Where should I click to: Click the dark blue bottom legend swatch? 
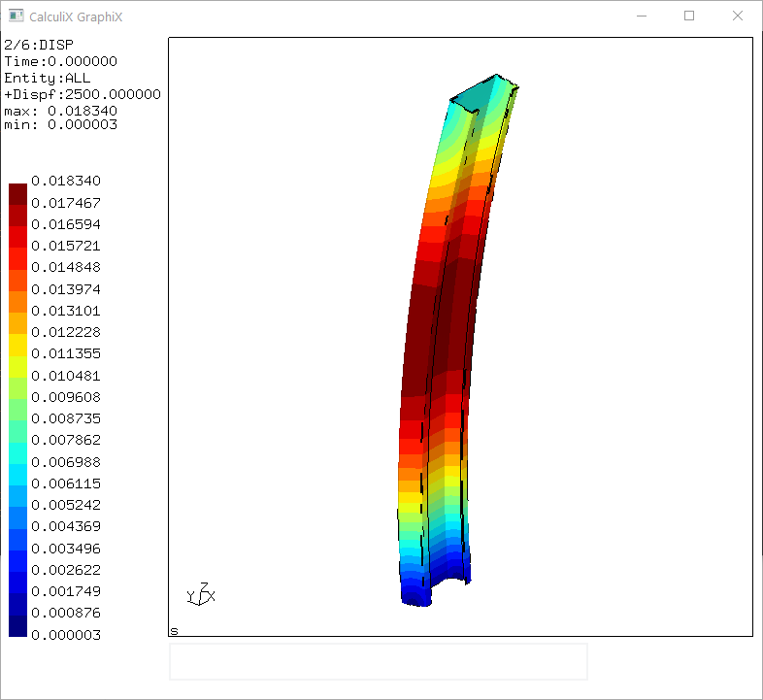click(17, 625)
